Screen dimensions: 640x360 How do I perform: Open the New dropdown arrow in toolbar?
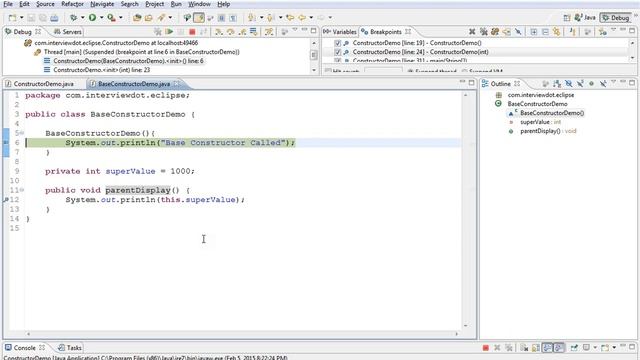pyautogui.click(x=22, y=18)
